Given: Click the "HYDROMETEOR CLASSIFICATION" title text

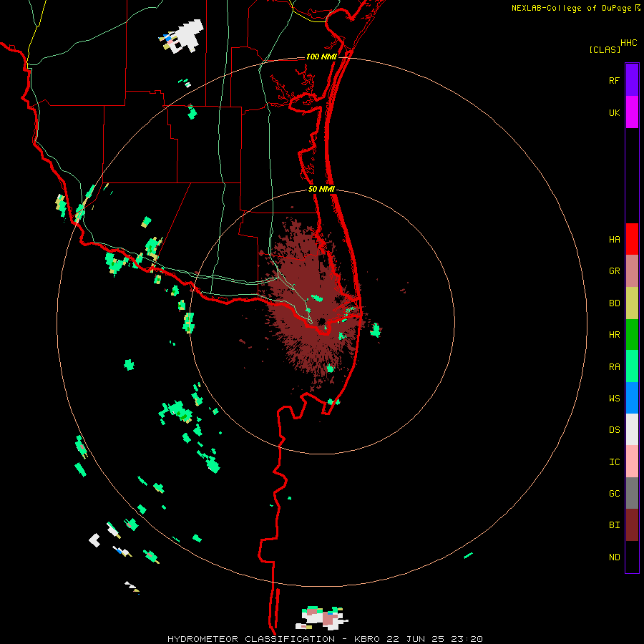Looking at the screenshot, I should tap(251, 639).
